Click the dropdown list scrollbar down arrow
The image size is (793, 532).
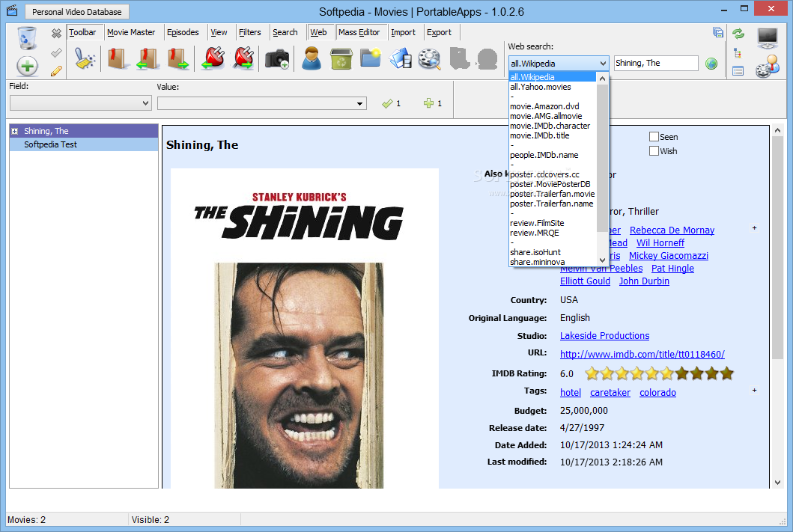[602, 260]
